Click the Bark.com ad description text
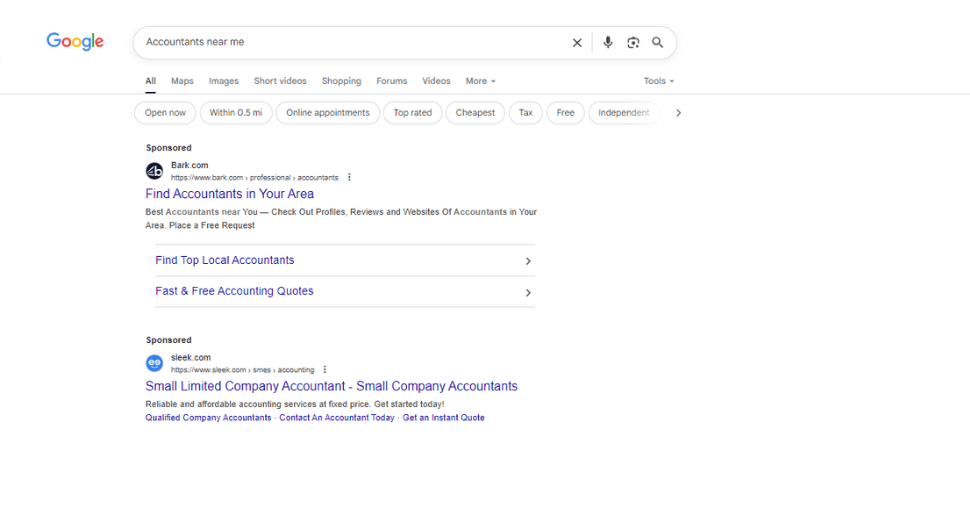 coord(341,218)
